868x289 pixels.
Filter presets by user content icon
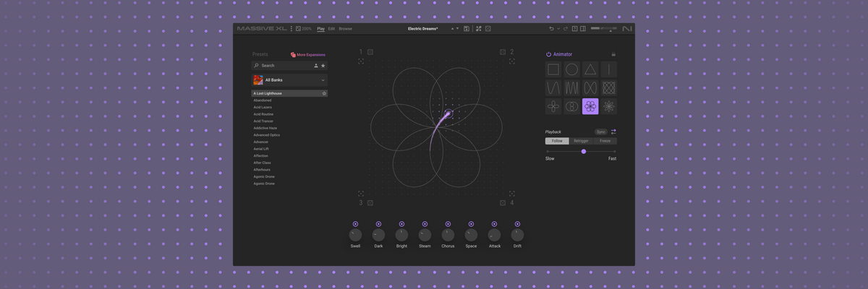pyautogui.click(x=316, y=66)
